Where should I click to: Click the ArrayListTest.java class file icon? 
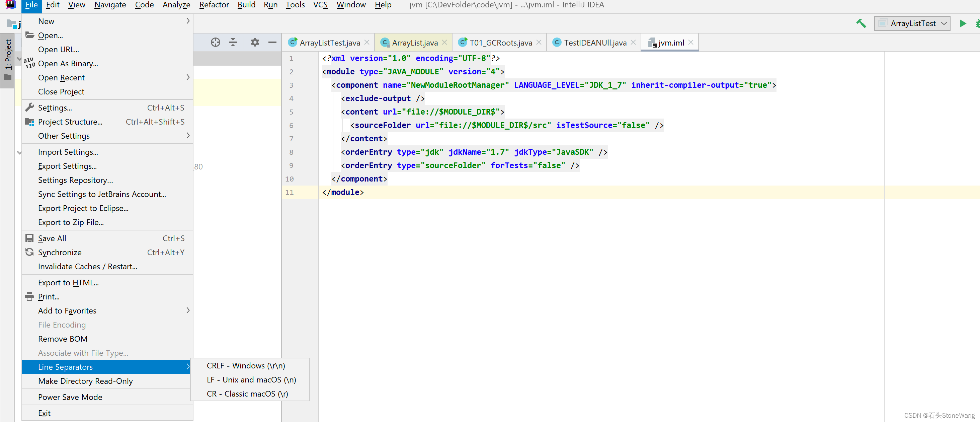pos(292,42)
